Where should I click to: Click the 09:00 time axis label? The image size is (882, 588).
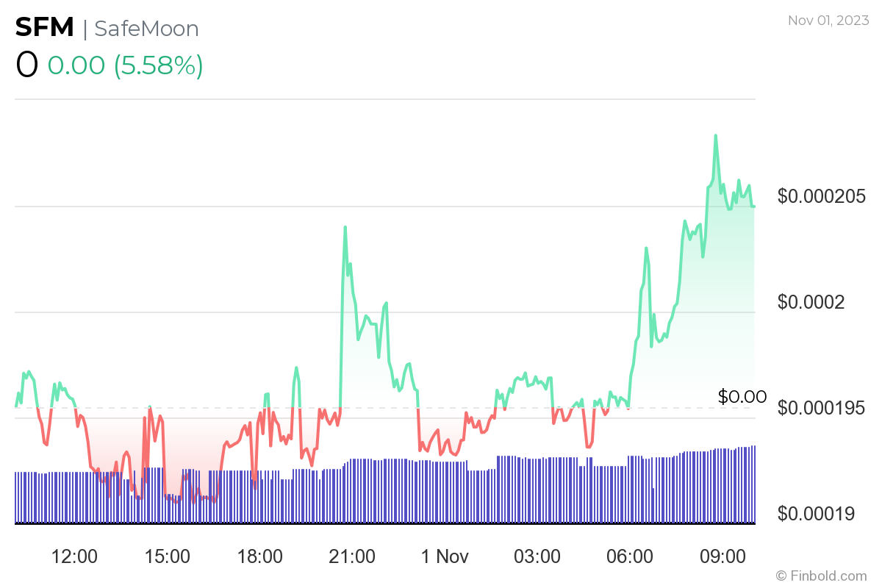click(723, 556)
